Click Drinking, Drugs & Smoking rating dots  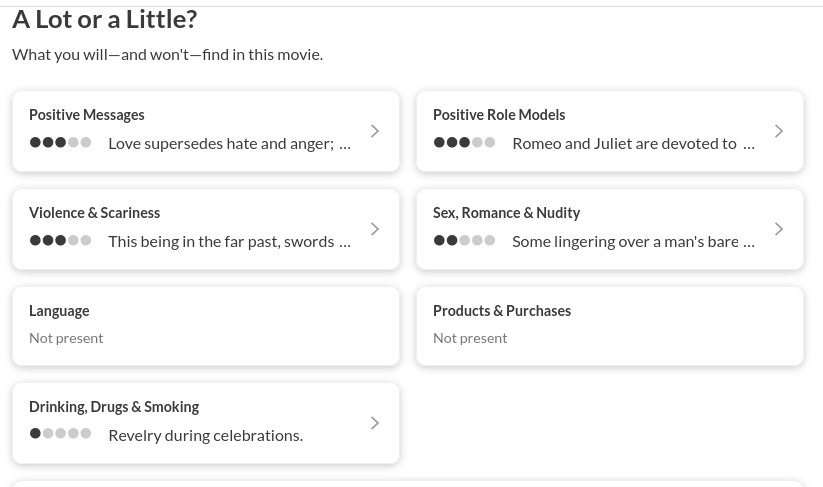click(60, 434)
